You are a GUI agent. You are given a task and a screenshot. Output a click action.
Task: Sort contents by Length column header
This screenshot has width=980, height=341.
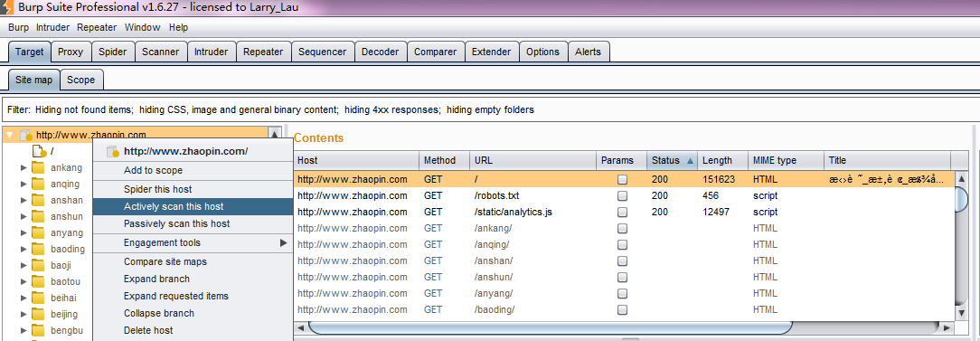click(x=722, y=161)
